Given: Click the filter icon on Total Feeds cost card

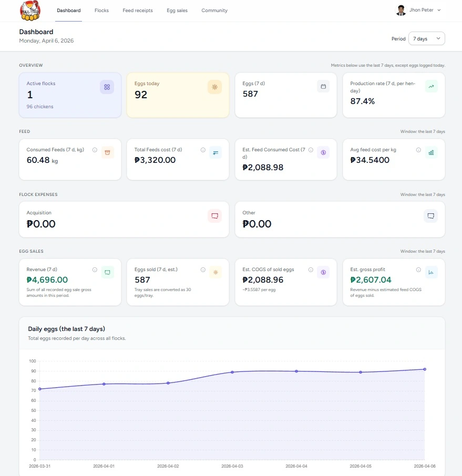Looking at the screenshot, I should click(x=215, y=152).
